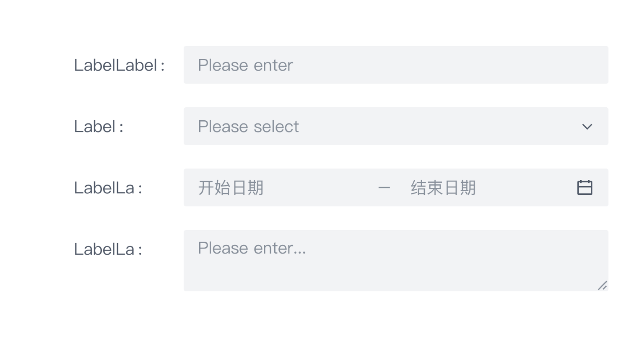Image resolution: width=644 pixels, height=342 pixels.
Task: Click the space right of the 开始日期 text
Action: pyautogui.click(x=319, y=188)
